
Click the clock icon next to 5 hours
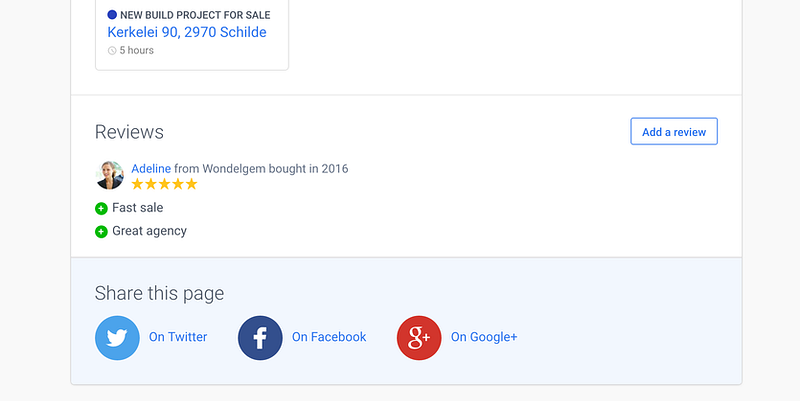coord(112,51)
